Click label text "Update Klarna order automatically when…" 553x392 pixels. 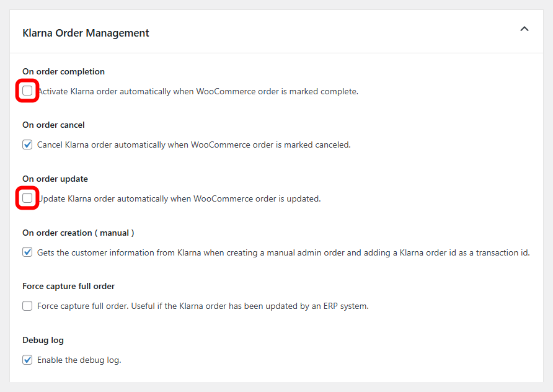point(180,199)
